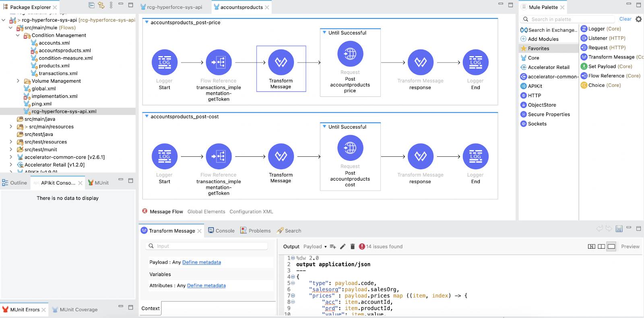
Task: Open the Console tab
Action: pyautogui.click(x=221, y=231)
